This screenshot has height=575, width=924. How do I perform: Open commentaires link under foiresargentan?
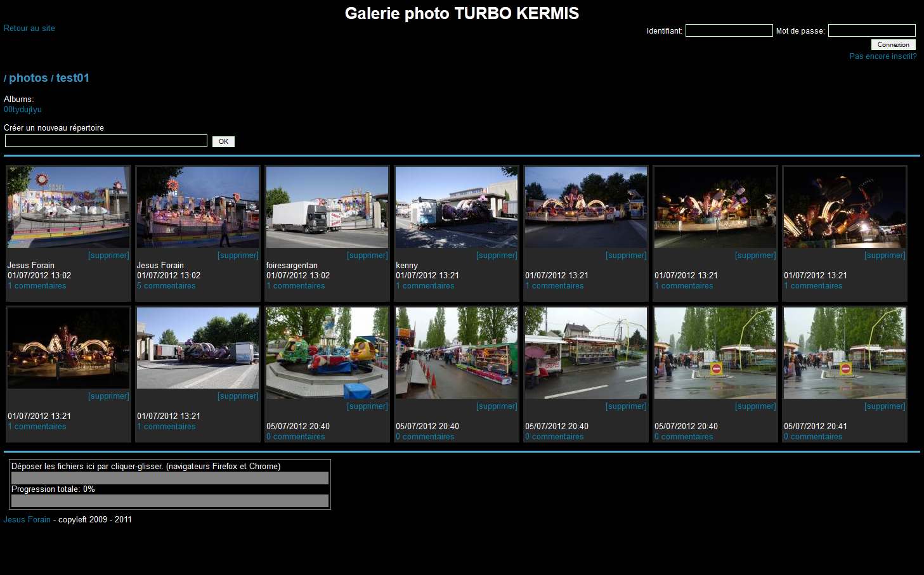296,286
